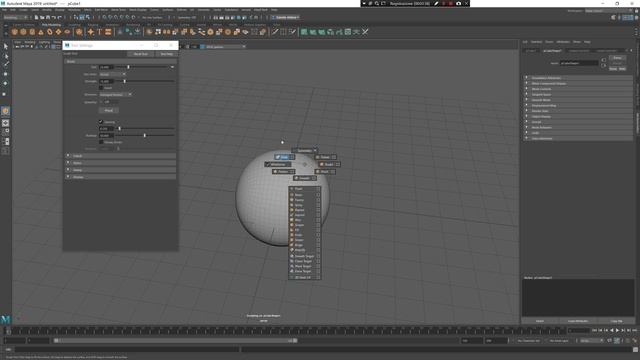Create a polygon cylinder from the shelf
The width and height of the screenshot is (640, 360).
[32, 32]
